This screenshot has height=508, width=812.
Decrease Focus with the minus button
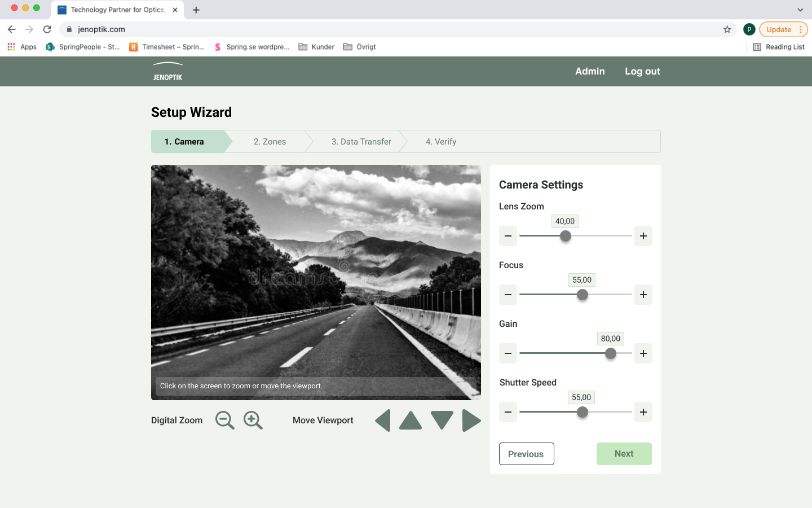(508, 295)
